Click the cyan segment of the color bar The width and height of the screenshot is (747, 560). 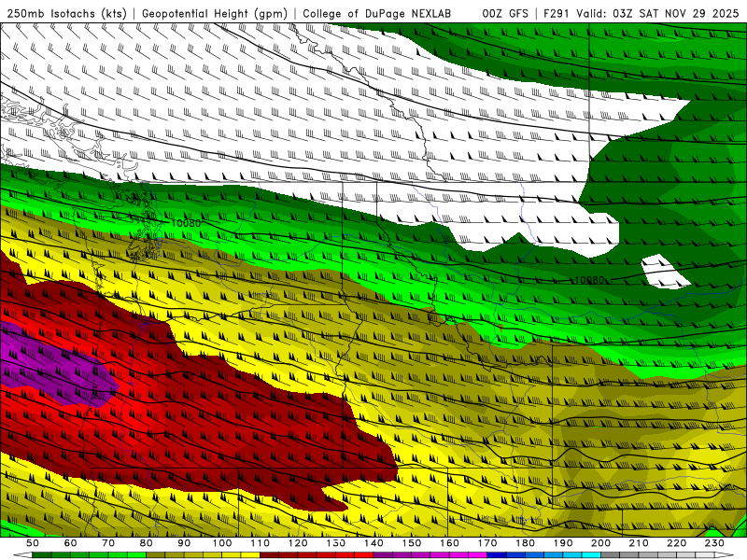(x=591, y=555)
